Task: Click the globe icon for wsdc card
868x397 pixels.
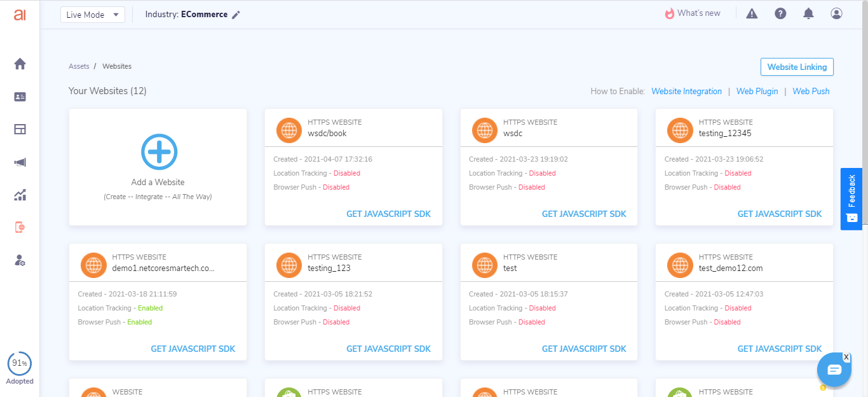Action: pos(485,130)
